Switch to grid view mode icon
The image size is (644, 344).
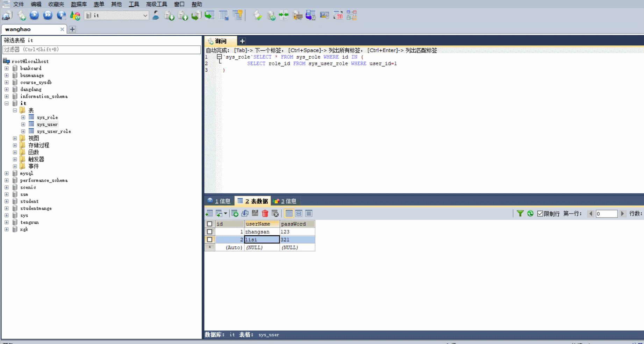(289, 213)
